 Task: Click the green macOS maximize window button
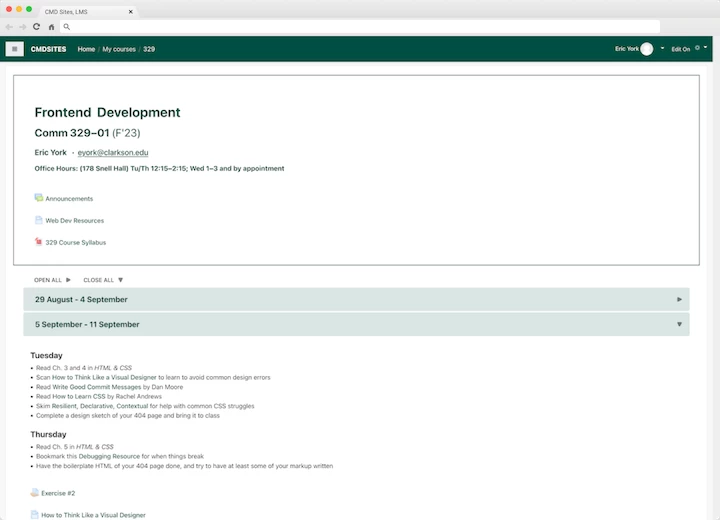click(29, 9)
